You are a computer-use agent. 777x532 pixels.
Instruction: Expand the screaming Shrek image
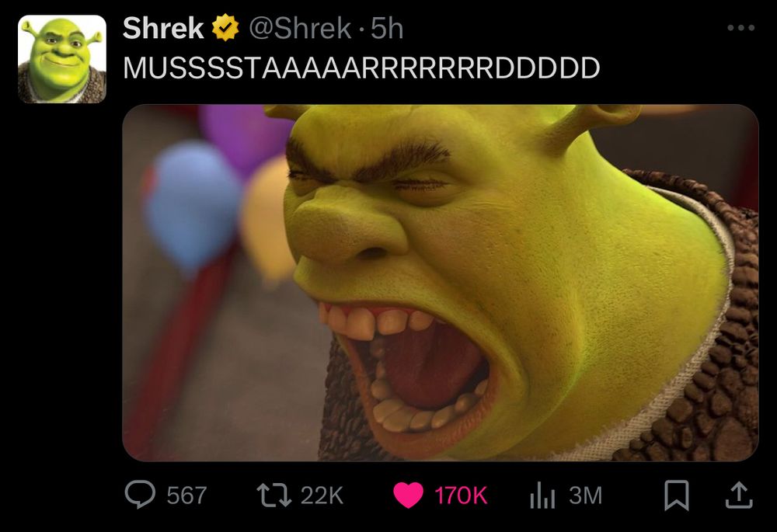click(x=441, y=283)
